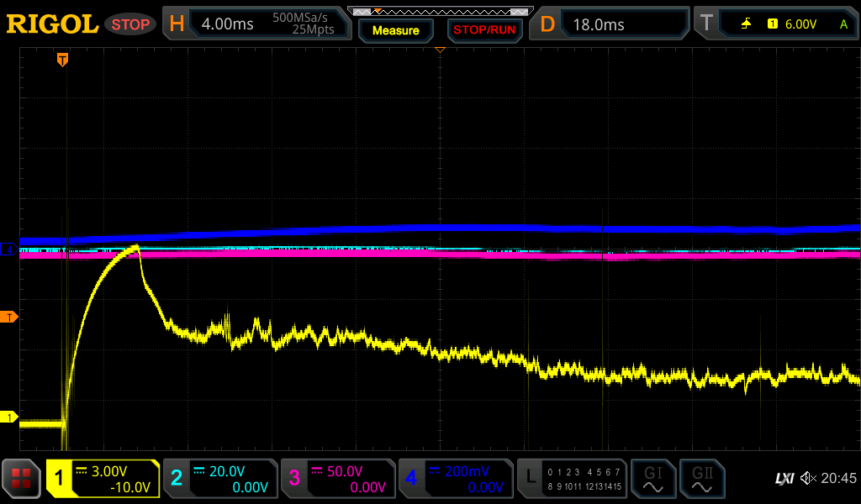Image resolution: width=861 pixels, height=504 pixels.
Task: Click the RIGOL logo
Action: (52, 24)
